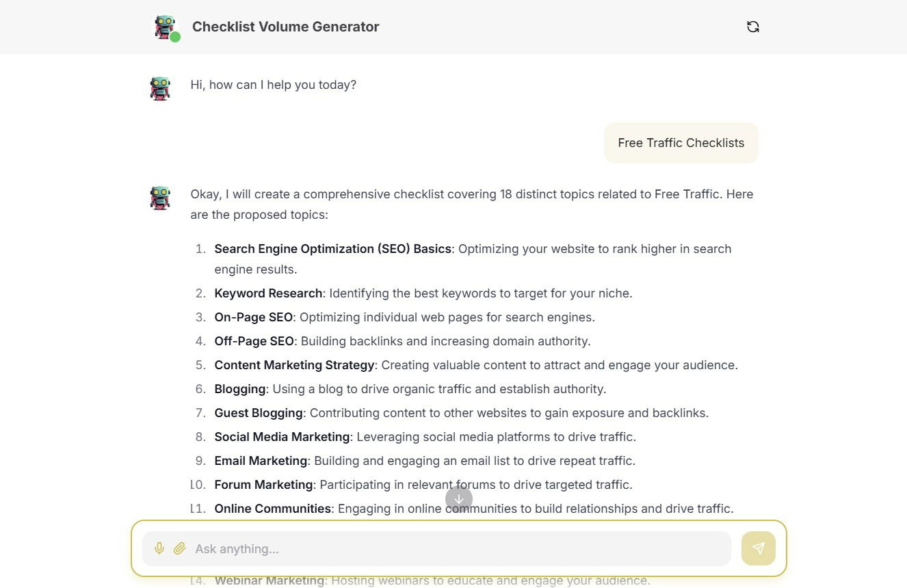Click the 'Webinar Marketing' list item

click(x=432, y=580)
